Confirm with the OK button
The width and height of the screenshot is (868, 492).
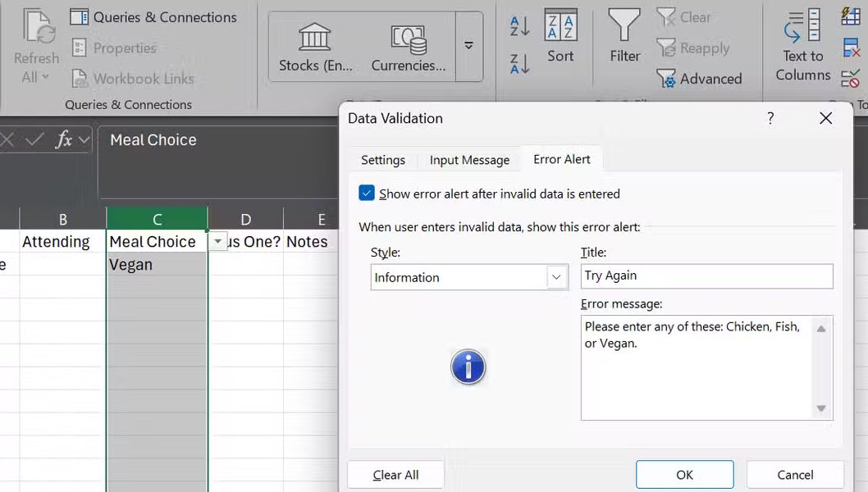tap(685, 475)
